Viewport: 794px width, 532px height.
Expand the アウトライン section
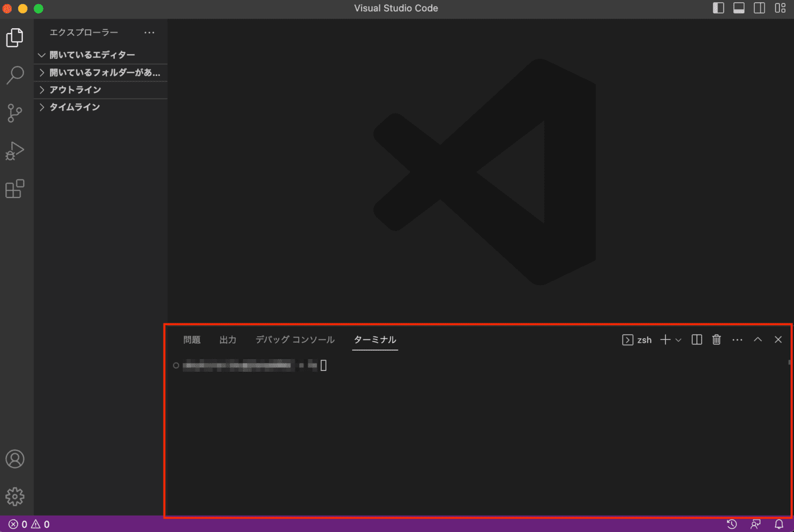click(x=101, y=89)
